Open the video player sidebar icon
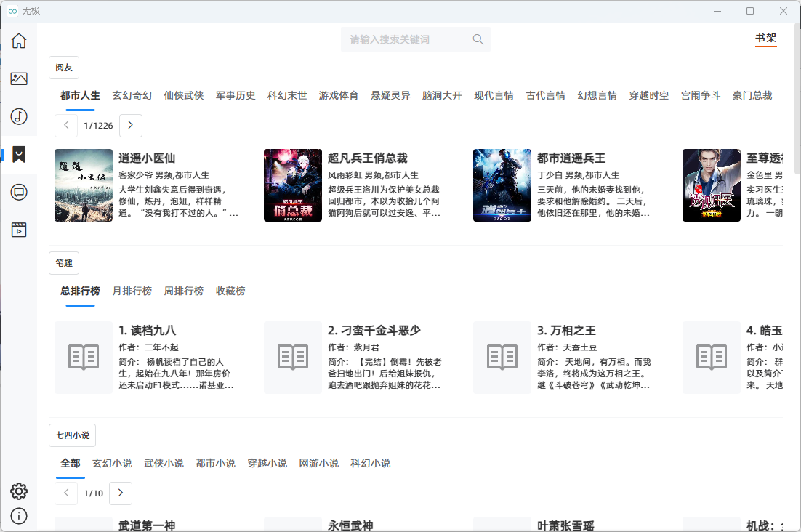 coord(19,230)
